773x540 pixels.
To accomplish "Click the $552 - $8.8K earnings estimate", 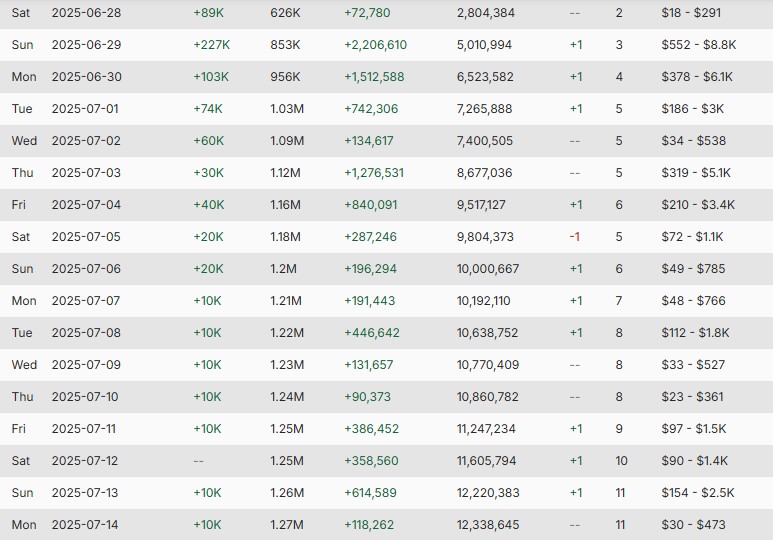I will pyautogui.click(x=699, y=45).
